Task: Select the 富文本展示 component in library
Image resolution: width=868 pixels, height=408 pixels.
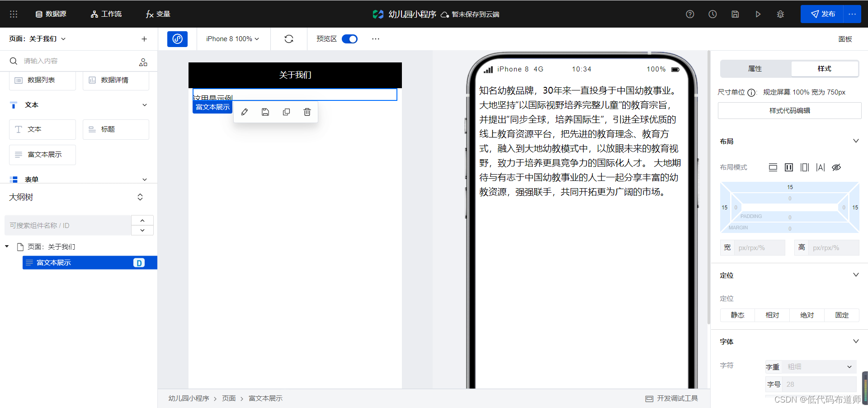Action: click(x=42, y=155)
